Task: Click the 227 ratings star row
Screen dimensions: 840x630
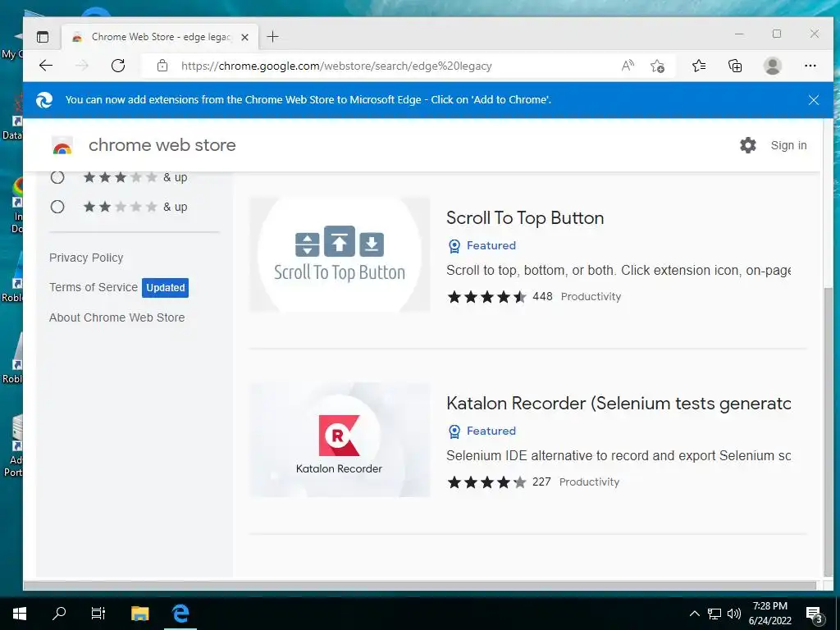Action: point(487,482)
